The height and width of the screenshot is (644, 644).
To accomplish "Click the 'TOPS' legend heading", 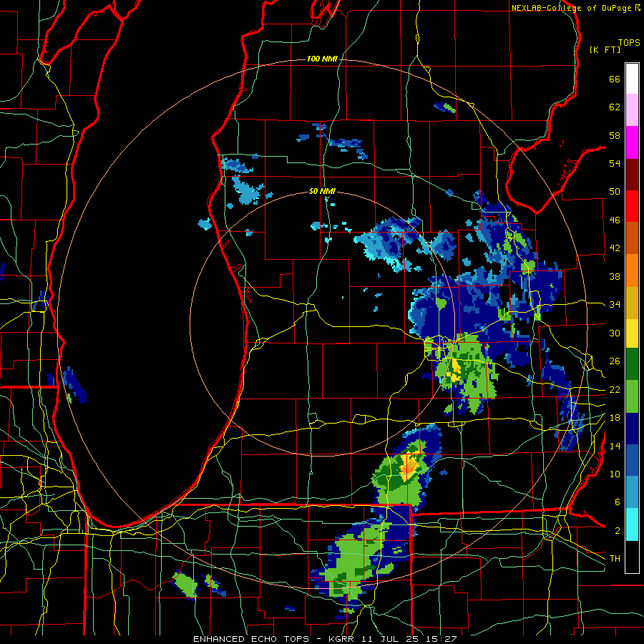I will 629,42.
